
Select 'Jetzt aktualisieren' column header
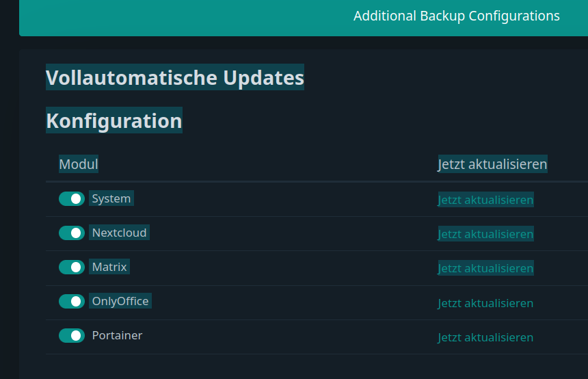pos(492,164)
